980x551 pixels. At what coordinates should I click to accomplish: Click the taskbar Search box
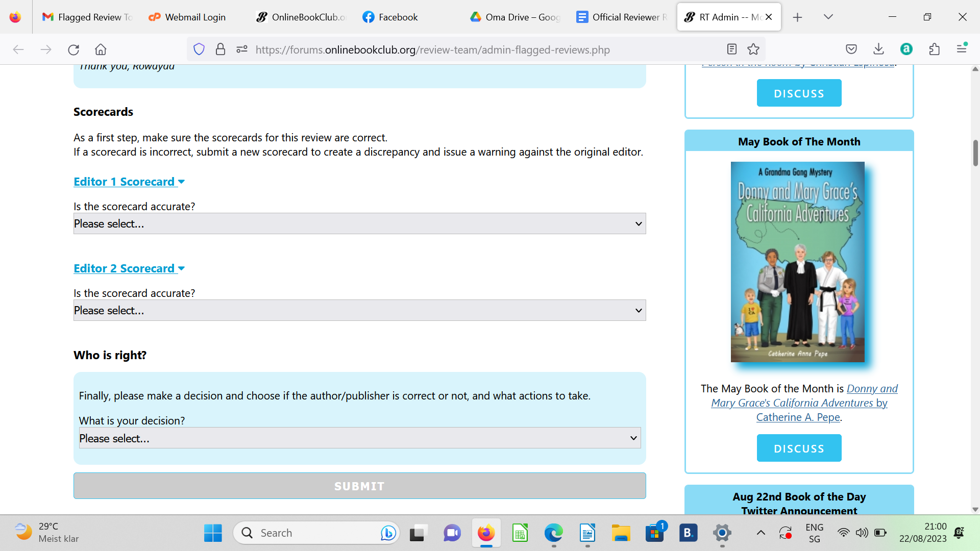point(316,533)
